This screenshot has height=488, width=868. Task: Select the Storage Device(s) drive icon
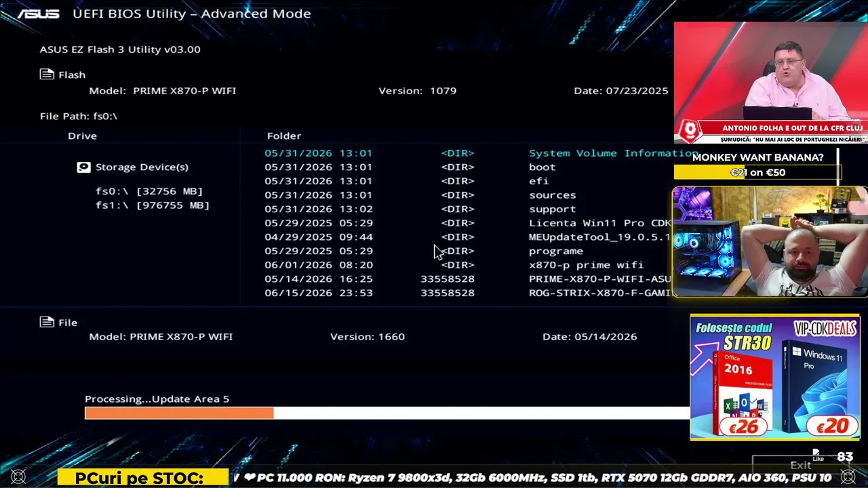click(83, 167)
